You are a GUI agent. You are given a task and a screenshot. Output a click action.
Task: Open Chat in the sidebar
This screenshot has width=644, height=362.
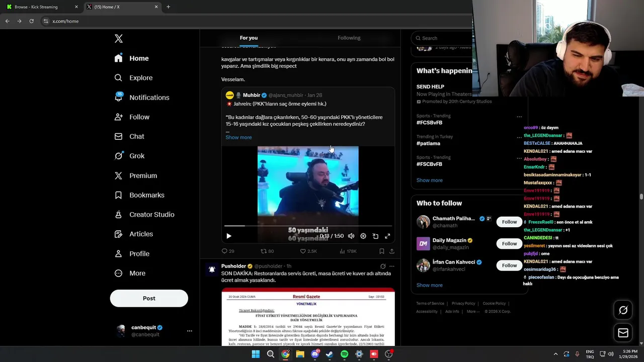(x=130, y=136)
